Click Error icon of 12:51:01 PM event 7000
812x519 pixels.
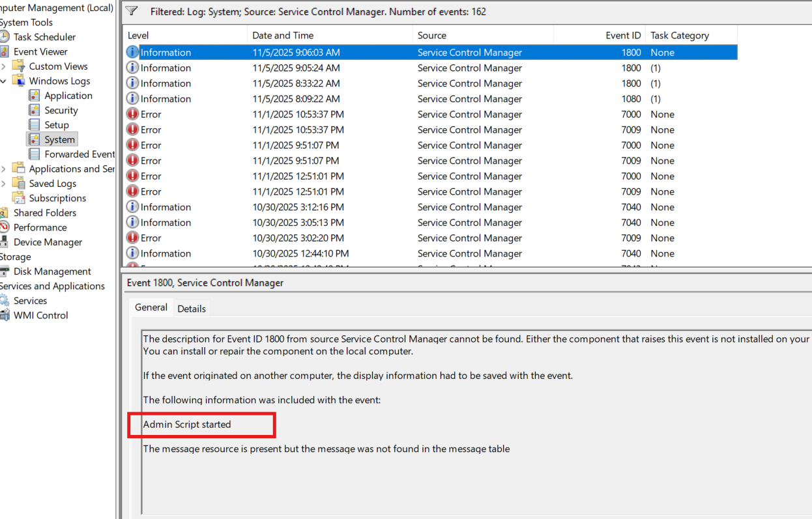coord(132,176)
